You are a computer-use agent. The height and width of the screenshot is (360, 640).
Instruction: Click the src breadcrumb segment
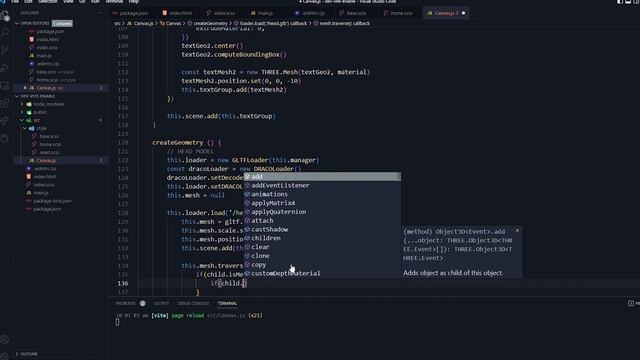tap(117, 23)
